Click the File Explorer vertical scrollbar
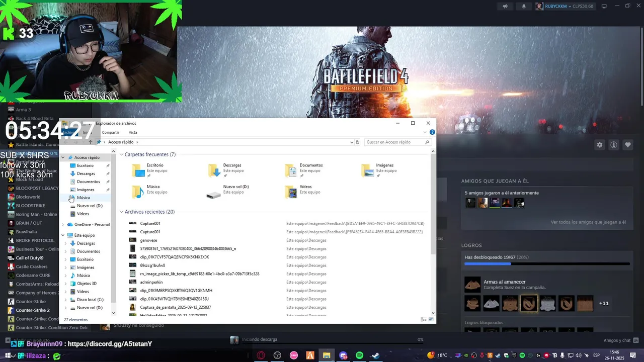Screen dimensions: 644x362 (433, 204)
